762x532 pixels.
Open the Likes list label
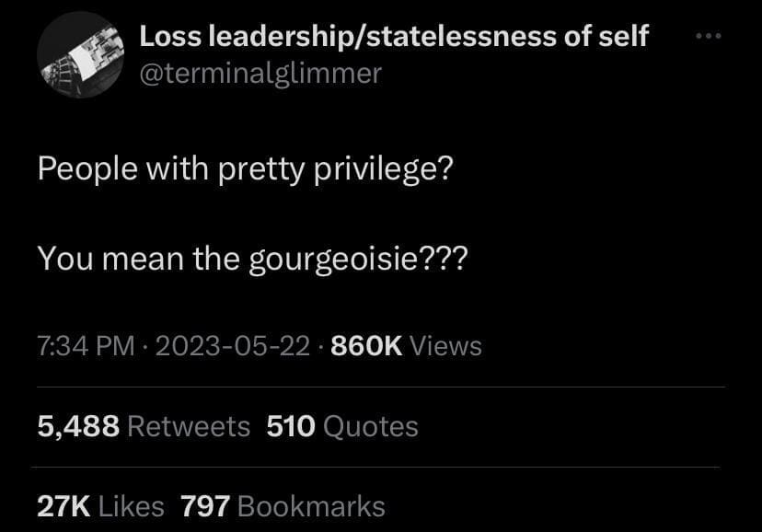130,505
